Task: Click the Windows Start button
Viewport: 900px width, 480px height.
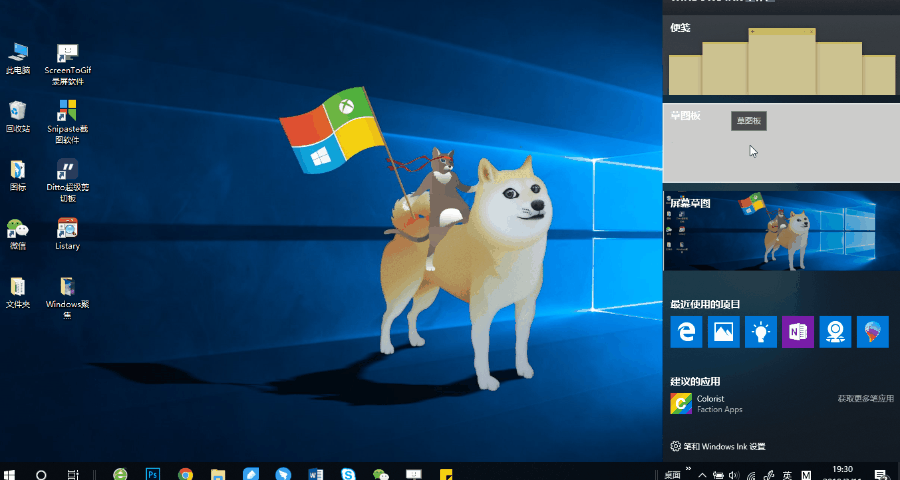Action: (x=10, y=473)
